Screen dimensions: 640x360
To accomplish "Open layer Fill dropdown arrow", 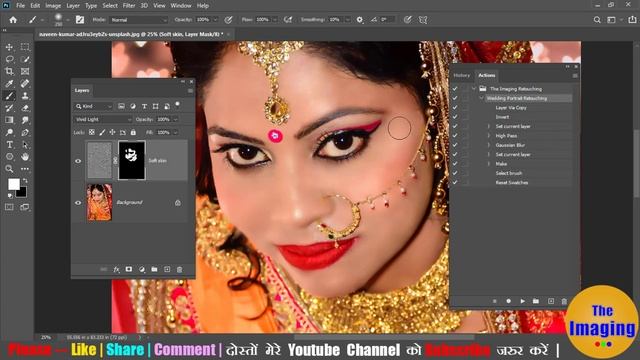I will point(176,132).
